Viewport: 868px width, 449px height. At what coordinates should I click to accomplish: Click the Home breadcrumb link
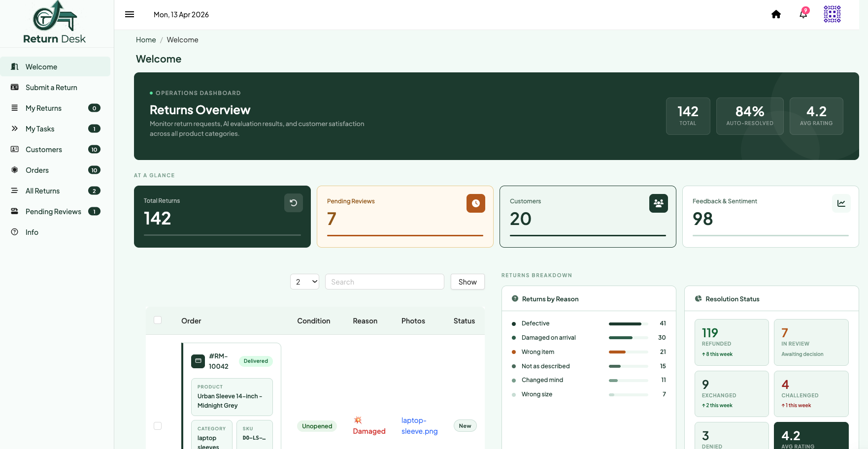pyautogui.click(x=146, y=40)
